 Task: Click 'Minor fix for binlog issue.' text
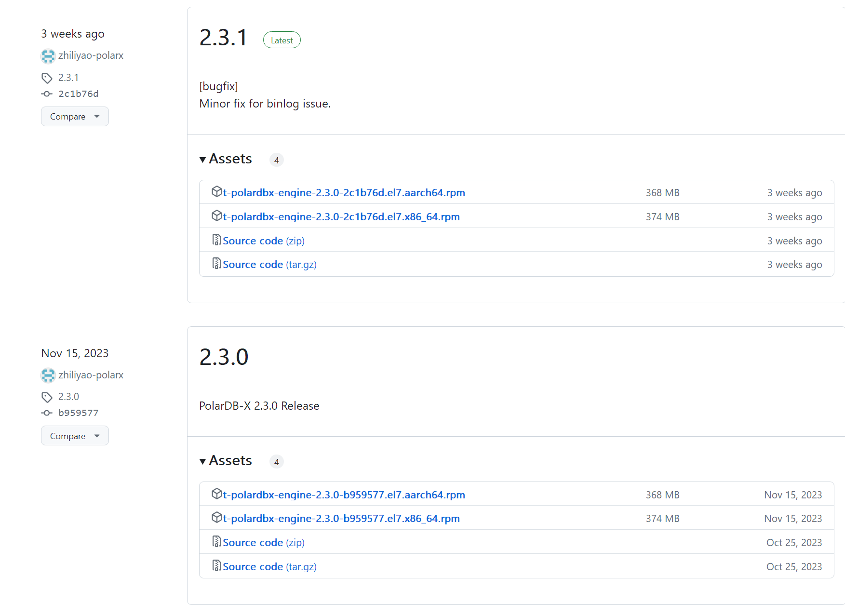265,104
